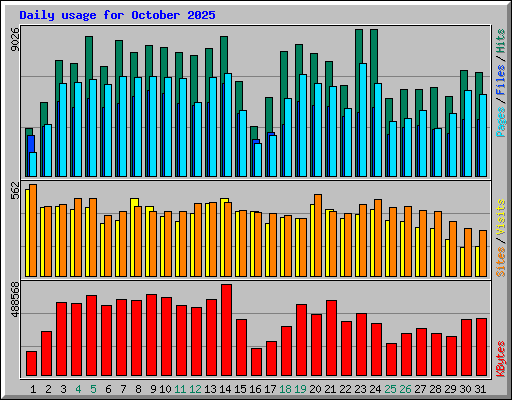
Task: Click green weekend day label 26
Action: click(x=405, y=389)
